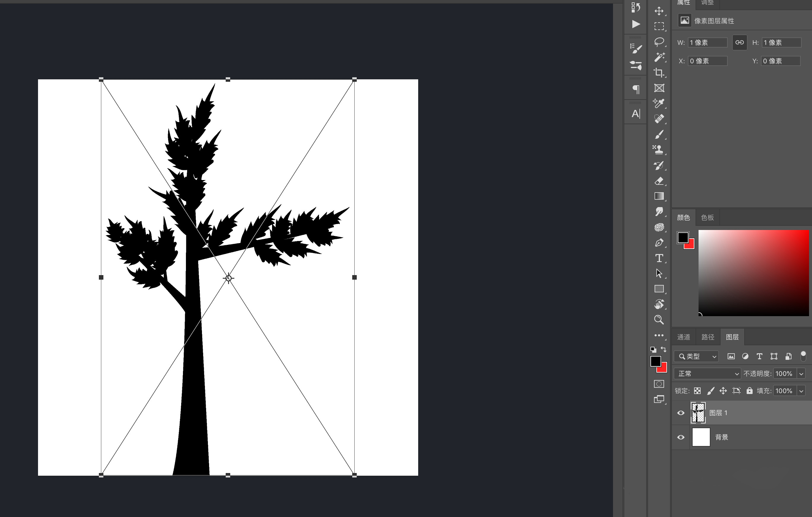Image resolution: width=812 pixels, height=517 pixels.
Task: Click the foreground color swatch in 颜色 panel
Action: pos(683,237)
